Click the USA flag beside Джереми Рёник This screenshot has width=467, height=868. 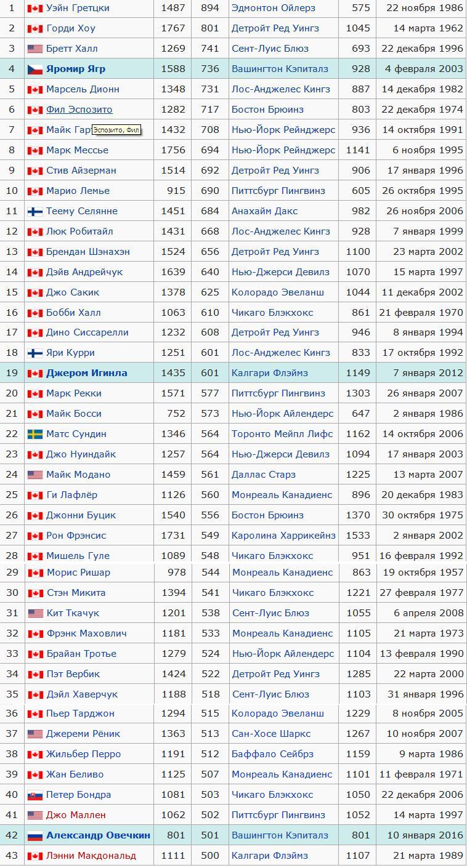[x=36, y=734]
